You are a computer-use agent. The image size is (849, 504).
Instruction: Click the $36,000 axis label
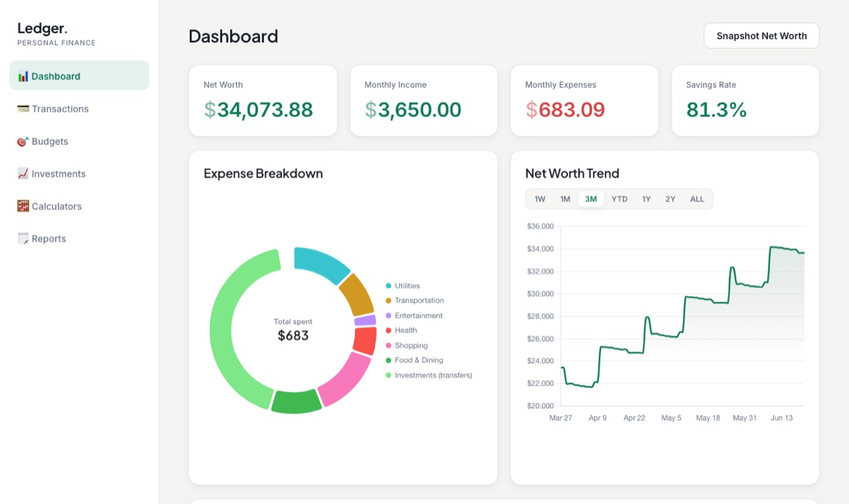pos(540,226)
